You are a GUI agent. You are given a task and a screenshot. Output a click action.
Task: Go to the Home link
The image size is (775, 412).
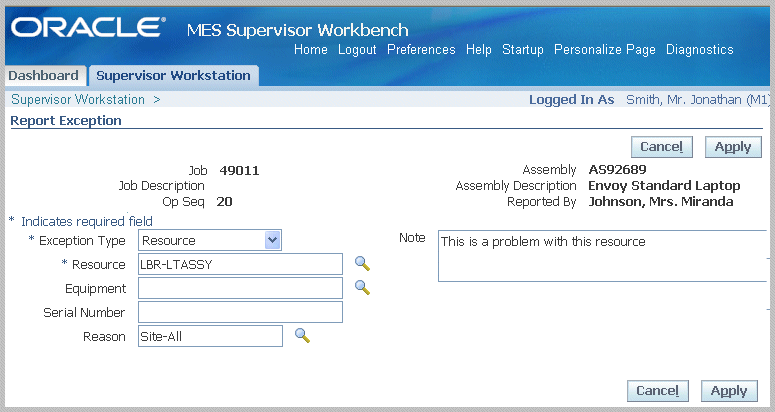pyautogui.click(x=310, y=49)
